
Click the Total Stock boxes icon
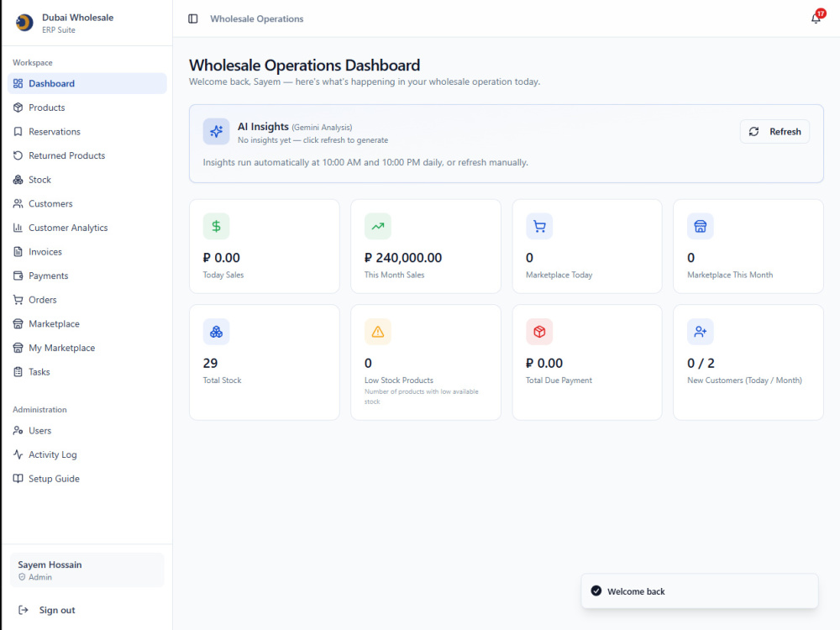(x=217, y=332)
